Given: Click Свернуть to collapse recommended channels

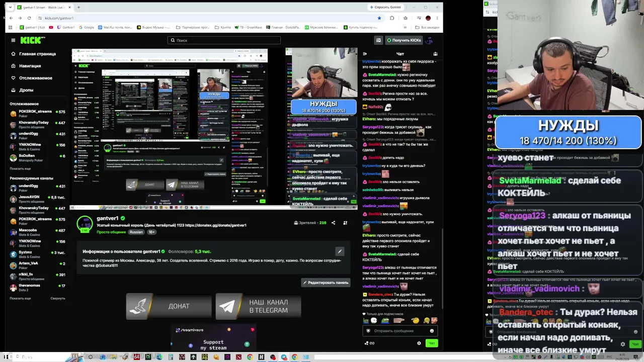Looking at the screenshot, I should (58, 298).
